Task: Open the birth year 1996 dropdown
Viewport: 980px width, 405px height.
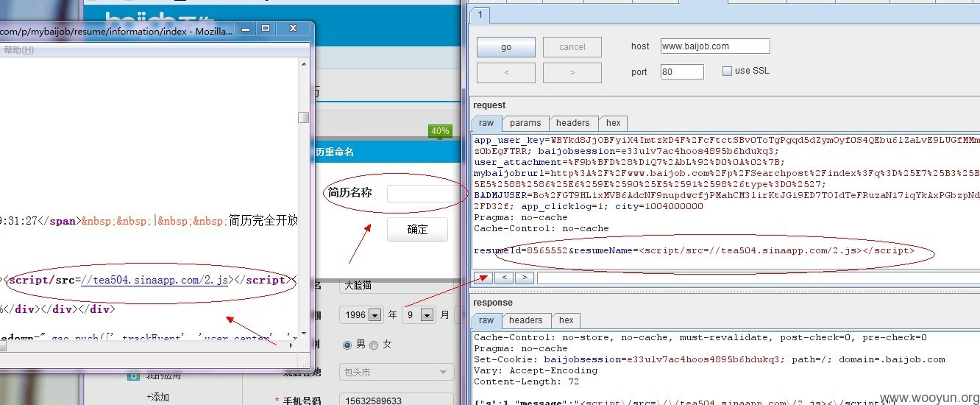Action: point(362,314)
